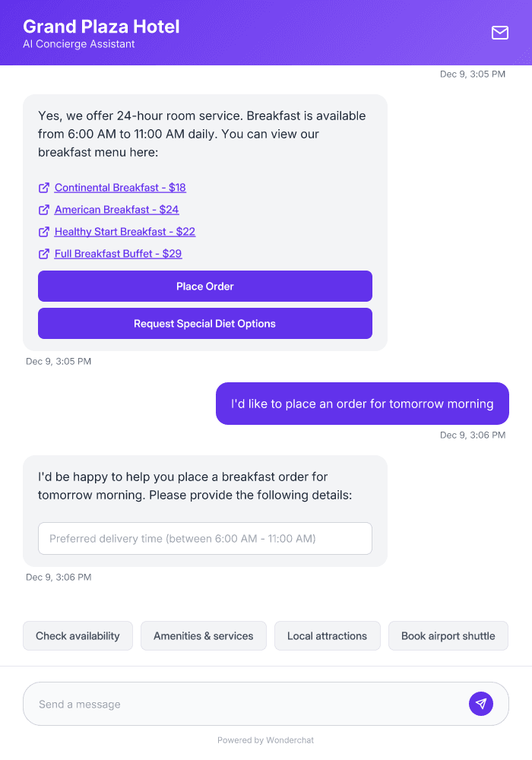Click the Grand Plaza Hotel header title
Image resolution: width=532 pixels, height=760 pixels.
[101, 26]
